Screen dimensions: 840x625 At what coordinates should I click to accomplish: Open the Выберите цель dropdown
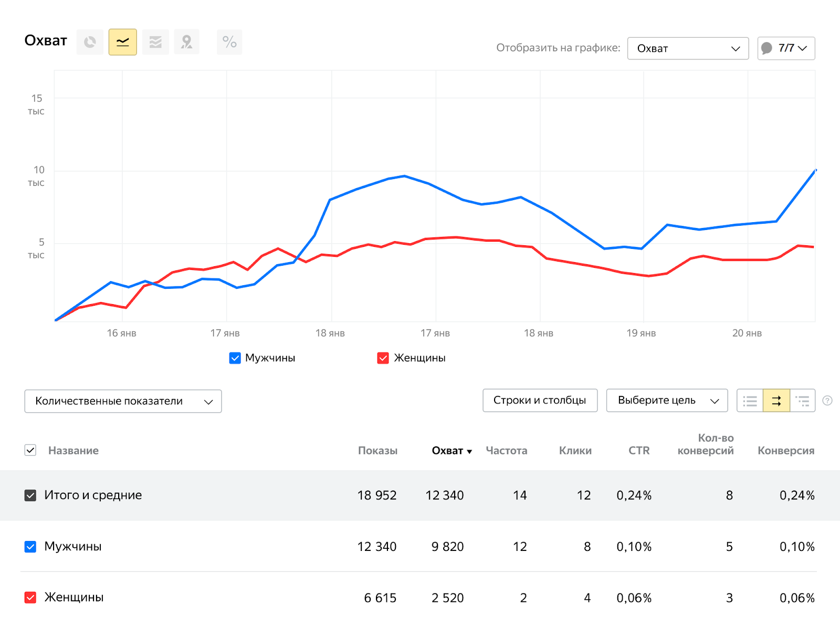[667, 401]
